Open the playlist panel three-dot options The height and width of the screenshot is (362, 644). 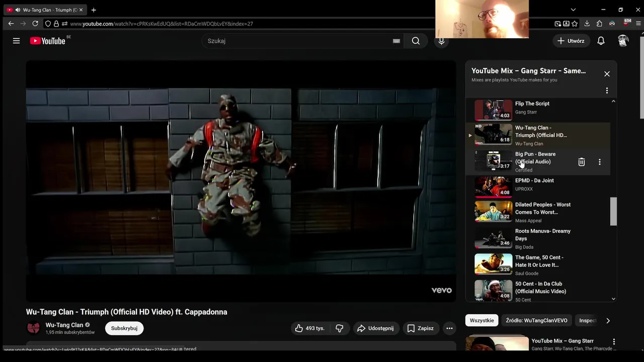[607, 90]
